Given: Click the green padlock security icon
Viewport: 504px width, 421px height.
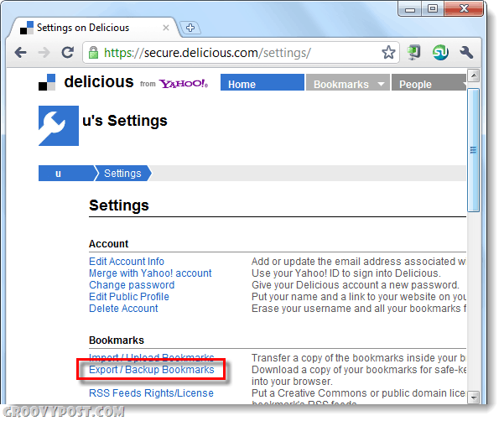Looking at the screenshot, I should click(94, 53).
